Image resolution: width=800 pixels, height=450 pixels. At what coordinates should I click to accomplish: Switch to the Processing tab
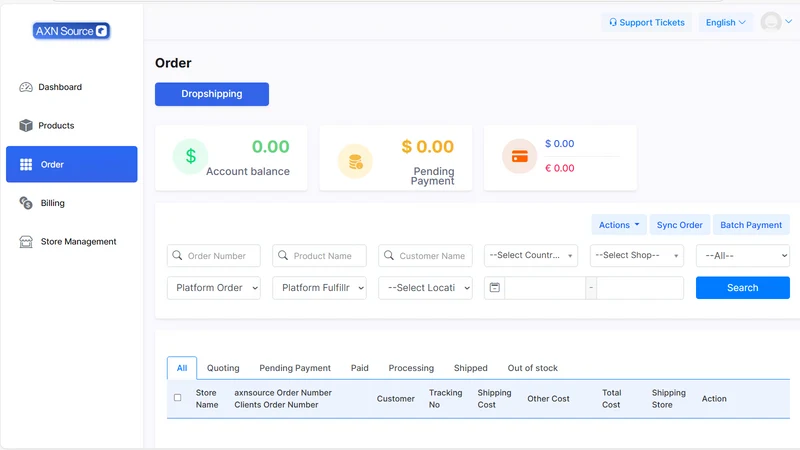click(x=411, y=368)
